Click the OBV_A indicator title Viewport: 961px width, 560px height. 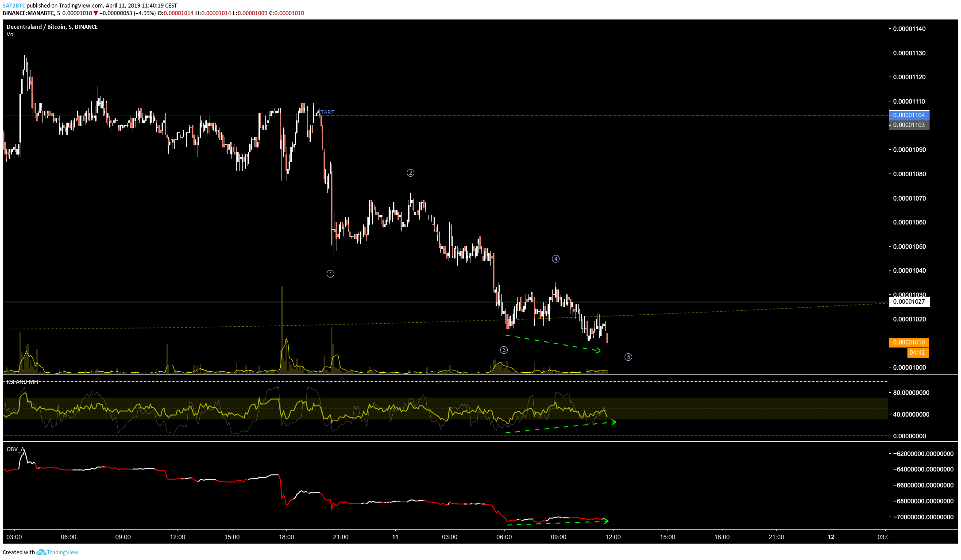pos(15,449)
